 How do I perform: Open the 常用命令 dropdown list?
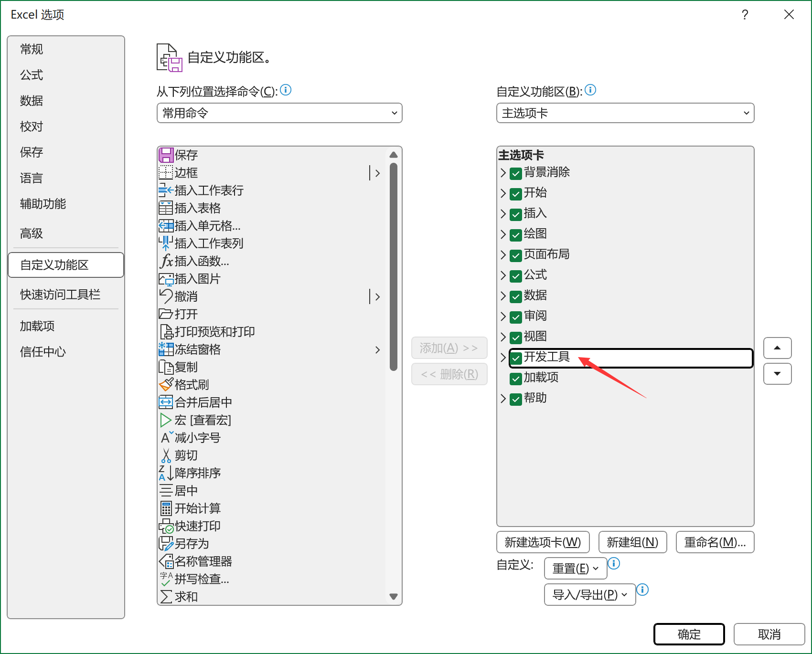coord(279,113)
